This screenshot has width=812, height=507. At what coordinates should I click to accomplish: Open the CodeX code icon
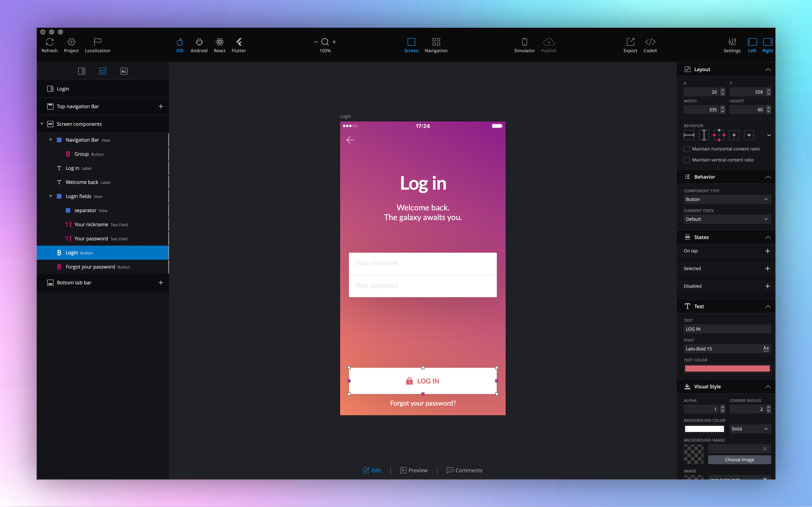point(650,42)
